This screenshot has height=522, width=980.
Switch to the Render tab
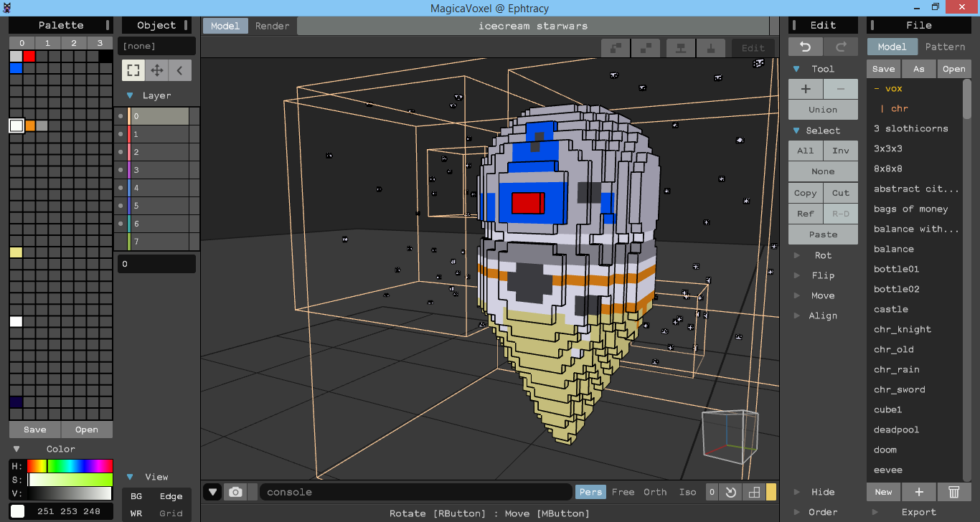(x=273, y=26)
